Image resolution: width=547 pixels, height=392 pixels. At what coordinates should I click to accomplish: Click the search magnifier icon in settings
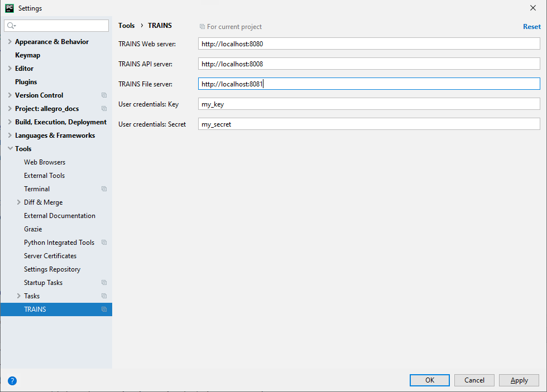coord(11,26)
